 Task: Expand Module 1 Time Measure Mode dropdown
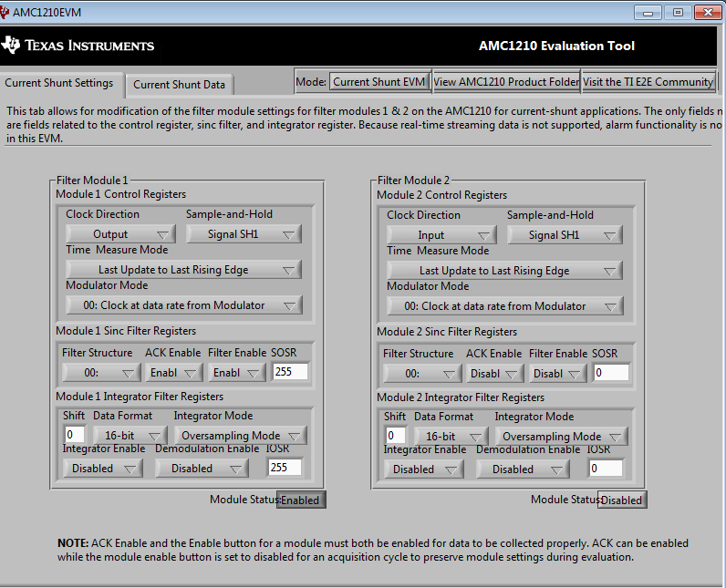point(183,270)
